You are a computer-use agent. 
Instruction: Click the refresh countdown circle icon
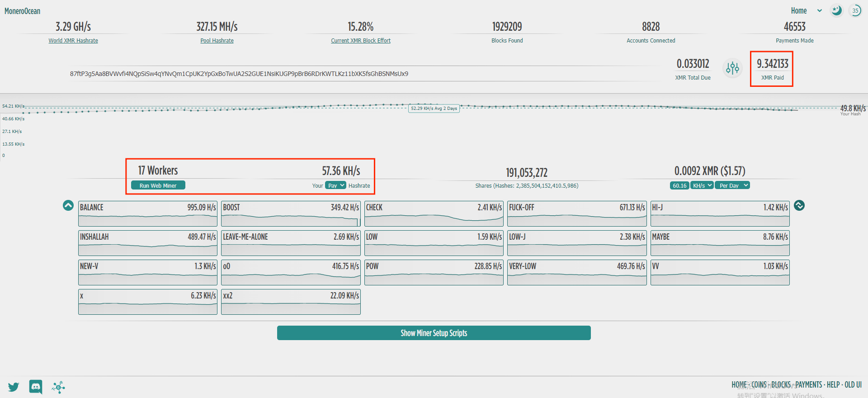855,10
